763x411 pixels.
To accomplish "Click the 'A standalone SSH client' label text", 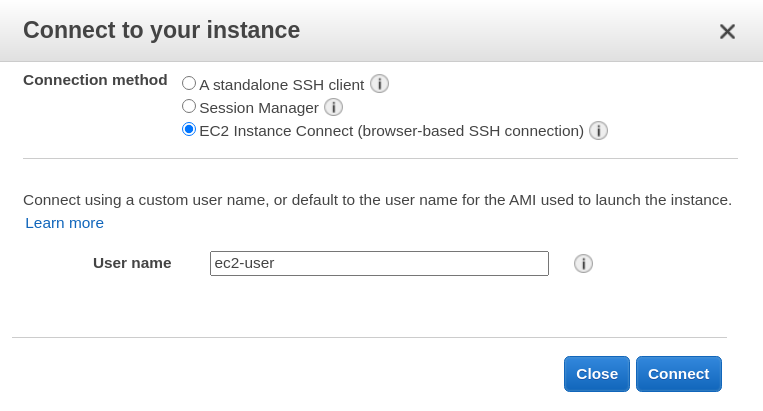I will point(281,85).
